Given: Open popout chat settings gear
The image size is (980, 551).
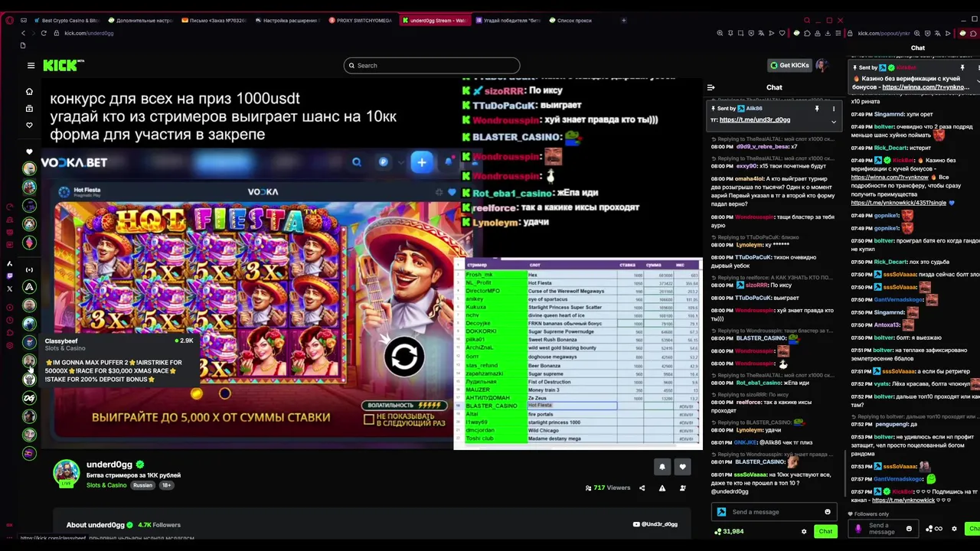Looking at the screenshot, I should coord(954,529).
